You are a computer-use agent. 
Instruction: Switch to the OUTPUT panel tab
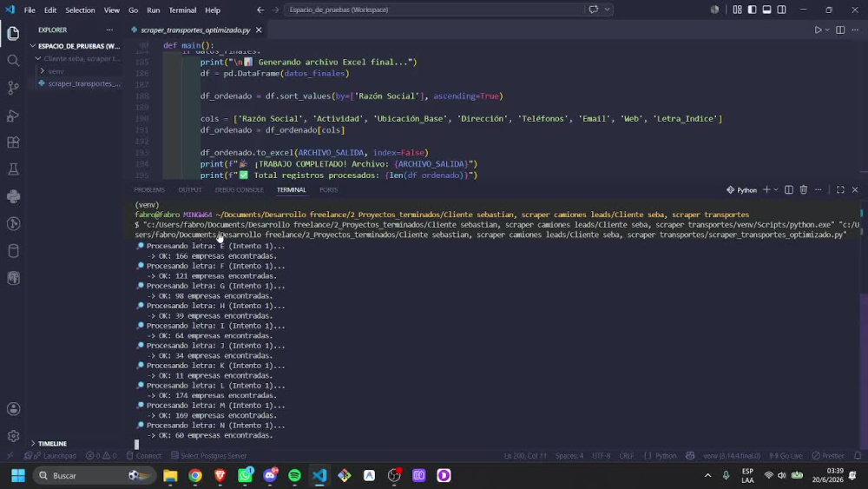(190, 190)
